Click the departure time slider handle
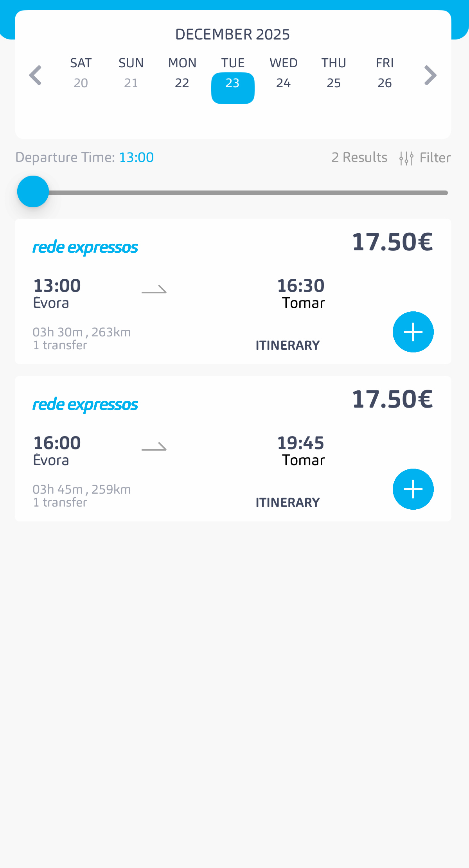The height and width of the screenshot is (868, 469). point(33,192)
